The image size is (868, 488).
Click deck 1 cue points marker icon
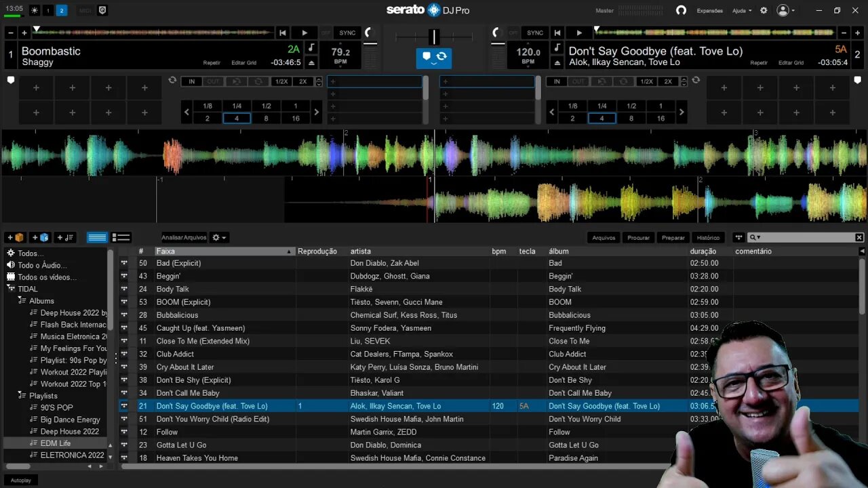click(x=11, y=80)
